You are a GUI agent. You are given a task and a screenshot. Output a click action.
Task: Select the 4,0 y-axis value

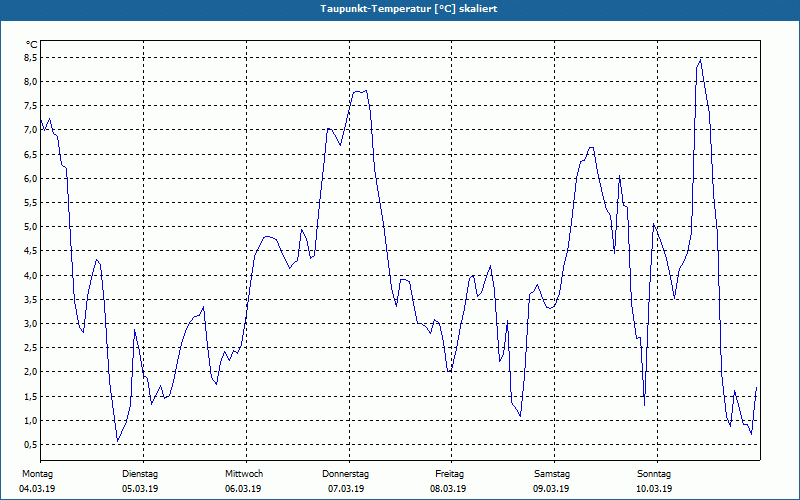click(32, 276)
